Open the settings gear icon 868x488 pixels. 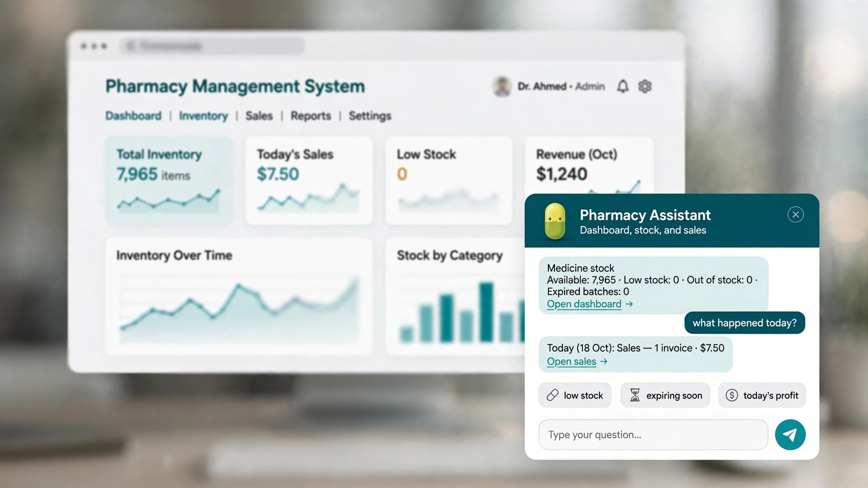(x=645, y=86)
